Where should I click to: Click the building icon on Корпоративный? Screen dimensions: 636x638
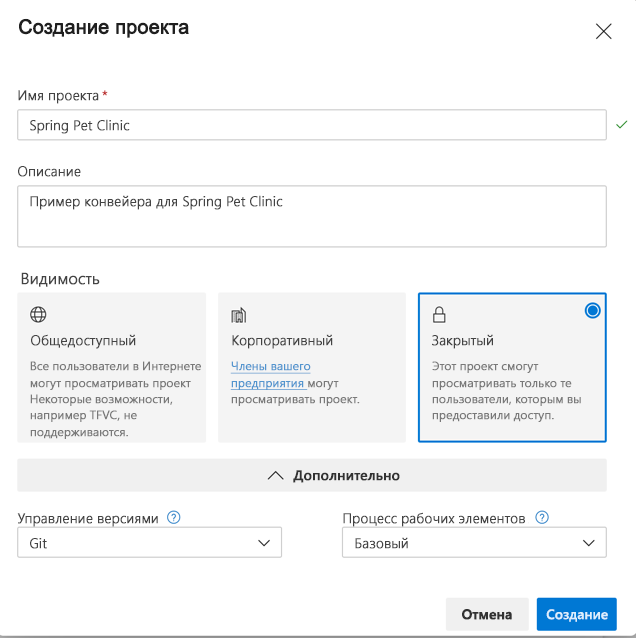[x=238, y=315]
